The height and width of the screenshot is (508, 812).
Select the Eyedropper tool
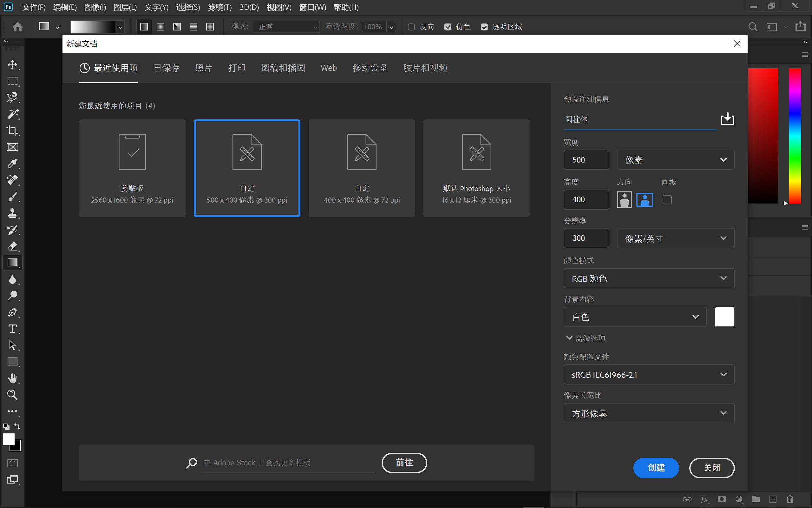click(x=12, y=164)
